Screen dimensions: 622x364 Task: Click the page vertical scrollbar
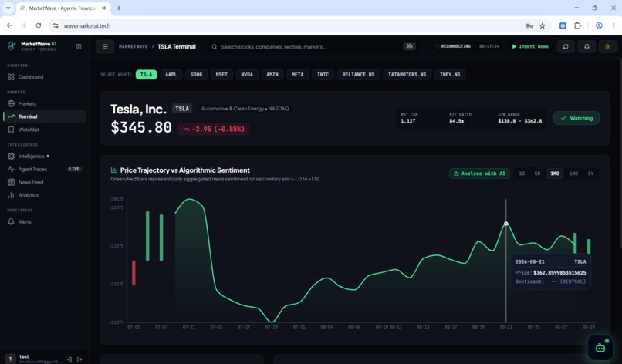pos(620,155)
